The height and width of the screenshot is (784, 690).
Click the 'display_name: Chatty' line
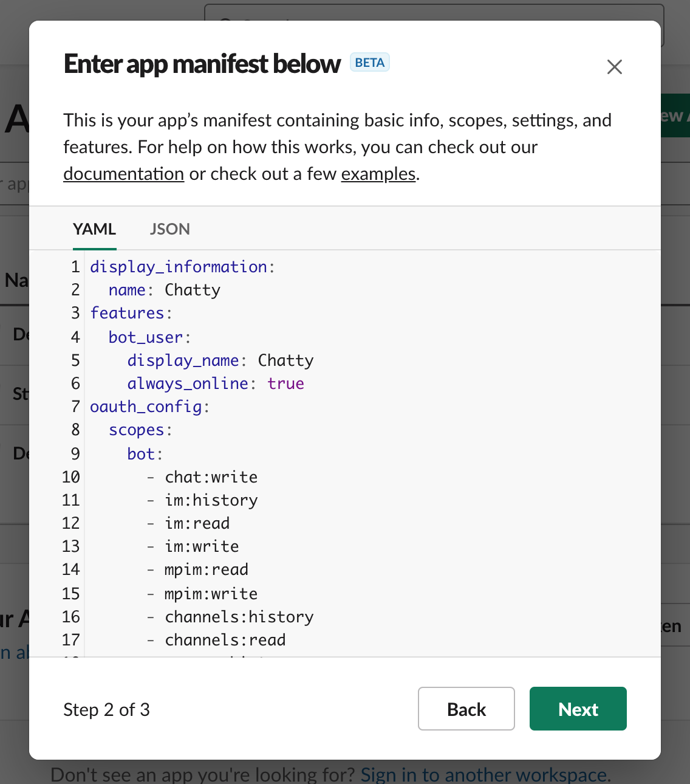pos(220,360)
